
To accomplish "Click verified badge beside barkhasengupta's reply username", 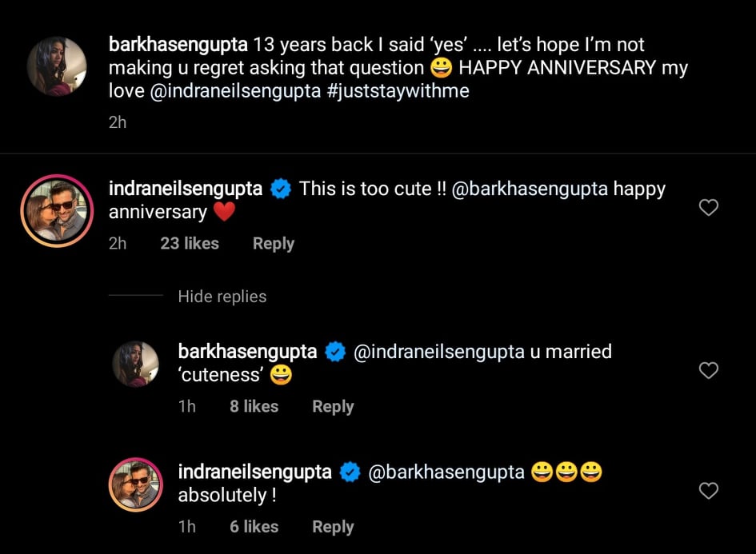I will click(335, 352).
